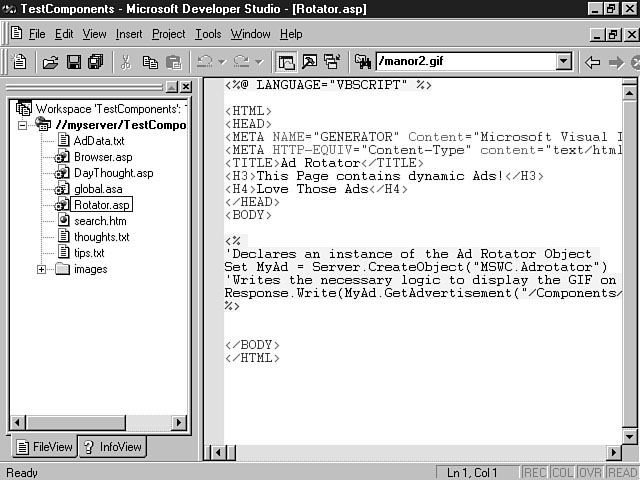The width and height of the screenshot is (640, 480).
Task: Open the Project menu
Action: (x=168, y=34)
